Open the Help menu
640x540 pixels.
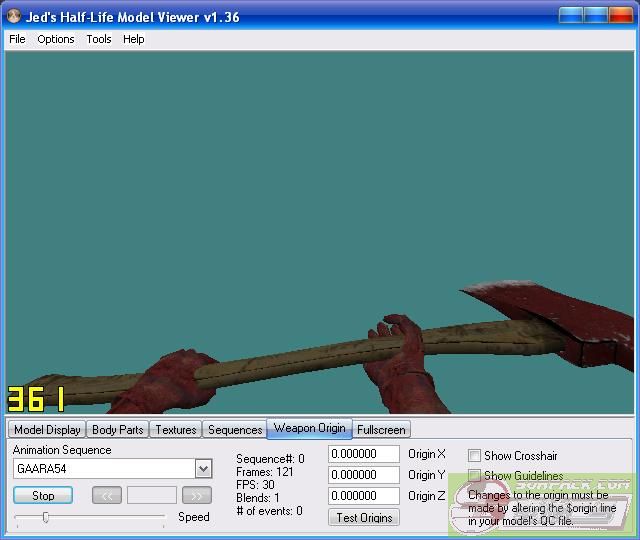[134, 39]
